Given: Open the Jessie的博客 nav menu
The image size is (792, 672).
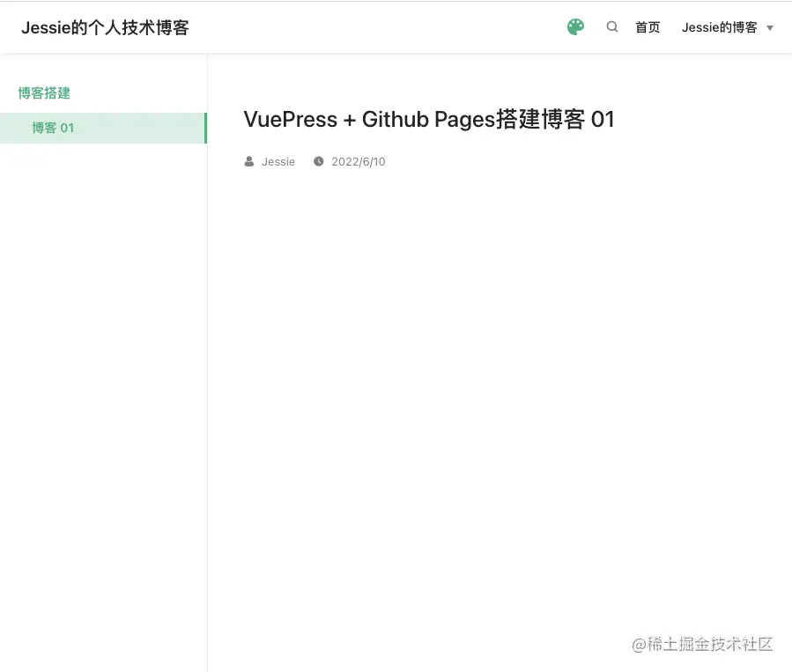Looking at the screenshot, I should tap(719, 27).
